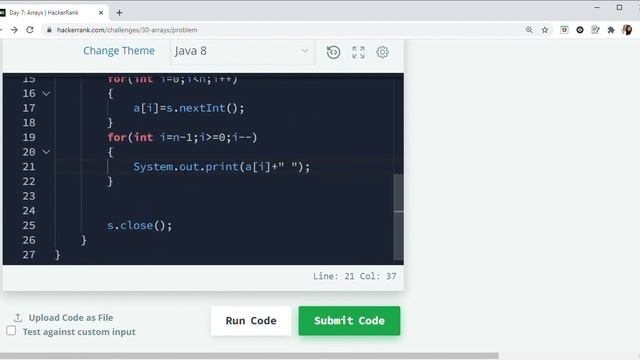Click on the a[i]=s.nextInt(); code line
Image resolution: width=640 pixels, height=360 pixels.
189,108
